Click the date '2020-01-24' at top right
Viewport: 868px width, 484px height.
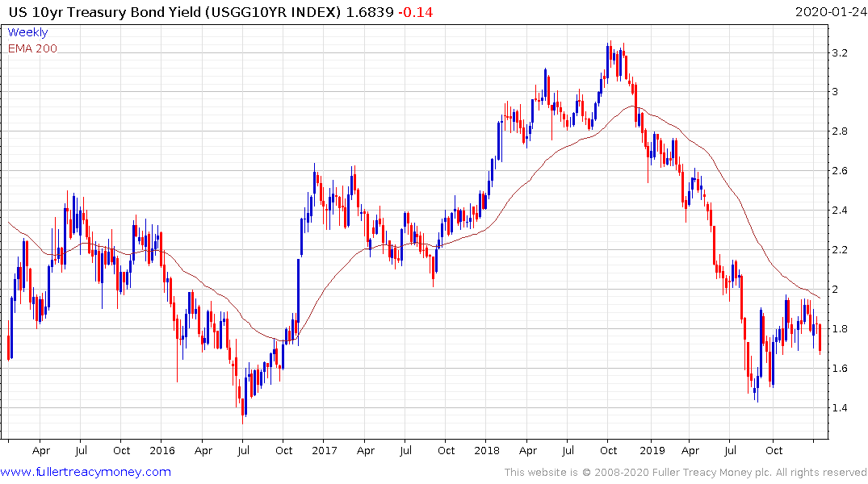click(x=830, y=11)
